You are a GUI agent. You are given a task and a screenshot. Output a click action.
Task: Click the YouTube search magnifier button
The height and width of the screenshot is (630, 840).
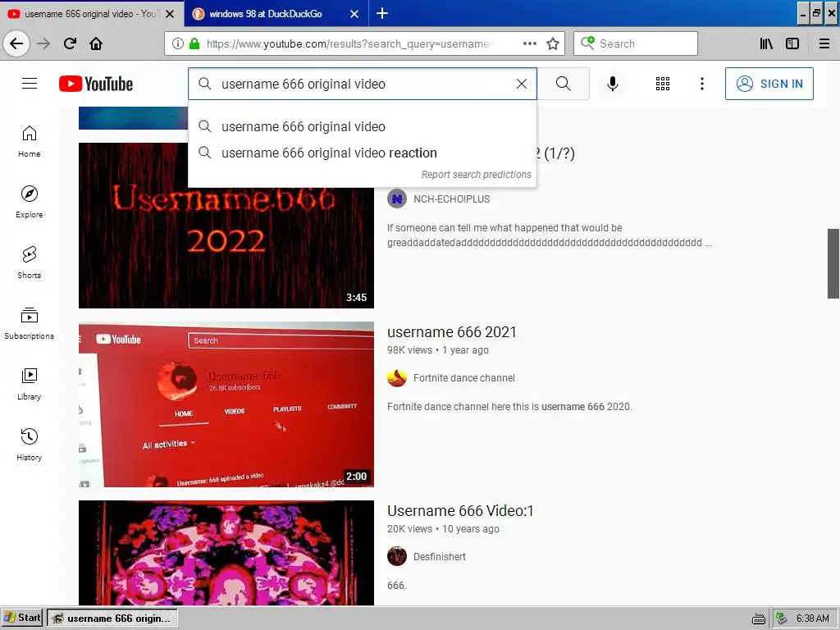(x=563, y=84)
